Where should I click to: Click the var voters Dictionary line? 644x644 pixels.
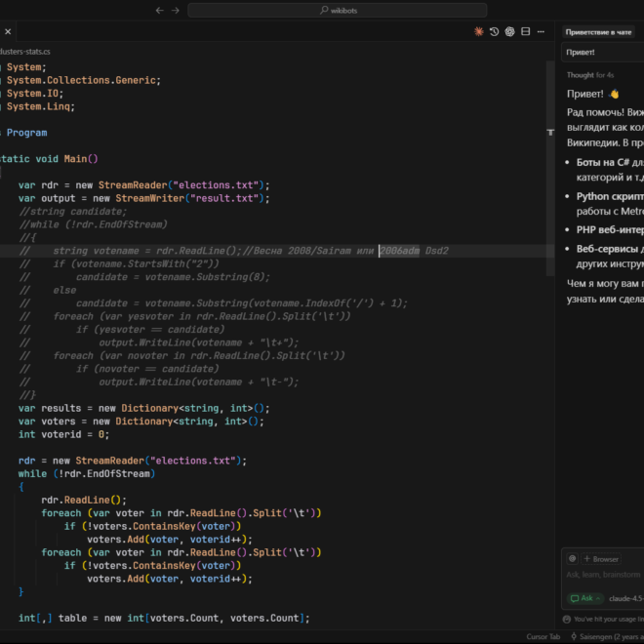point(141,422)
